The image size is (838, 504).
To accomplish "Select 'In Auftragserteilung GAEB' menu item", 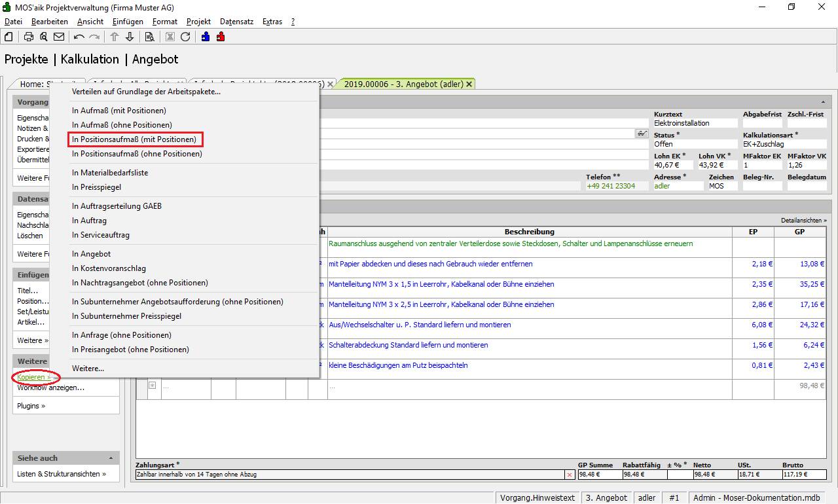I will [117, 206].
